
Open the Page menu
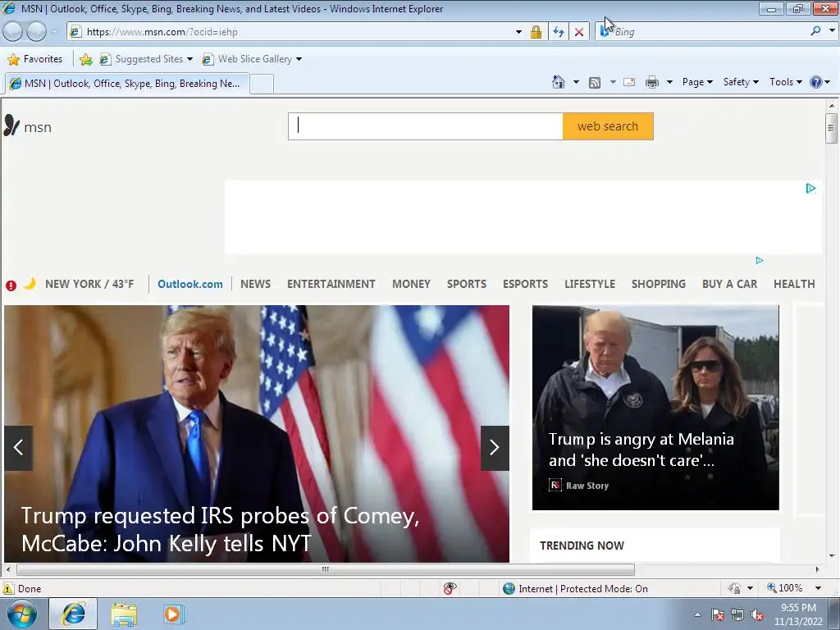click(x=697, y=82)
